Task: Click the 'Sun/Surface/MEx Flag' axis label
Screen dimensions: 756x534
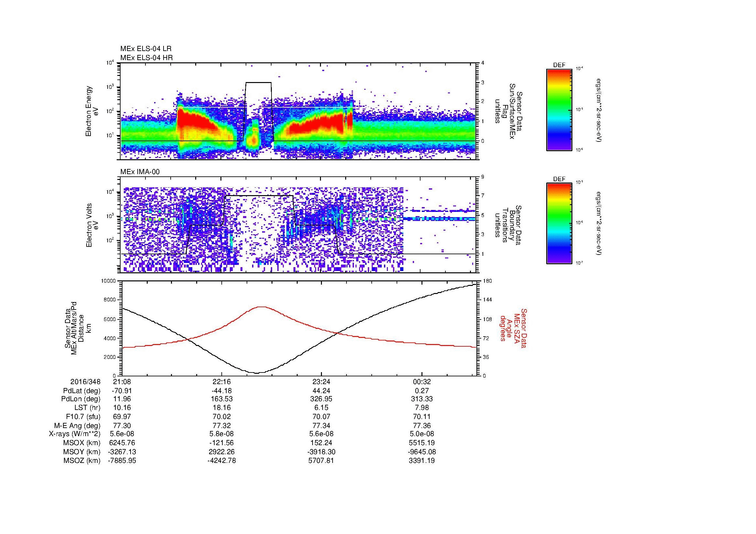Action: [508, 111]
